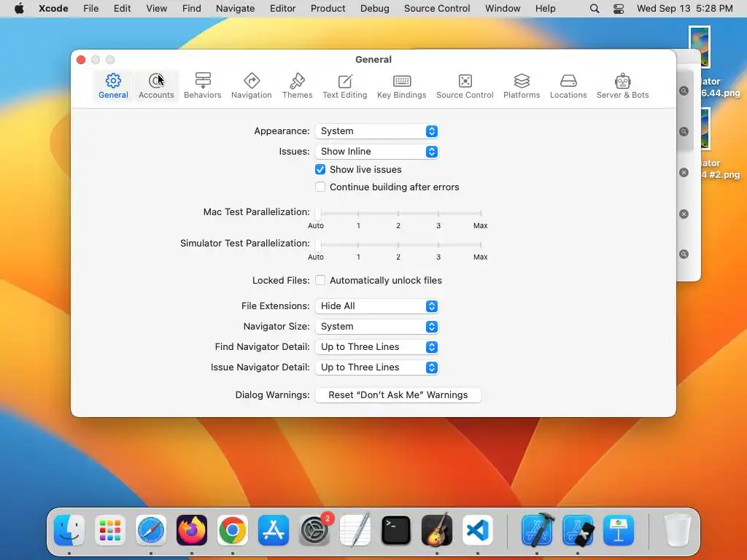Viewport: 747px width, 560px height.
Task: Open the Find Navigator Detail dropdown
Action: [x=376, y=347]
